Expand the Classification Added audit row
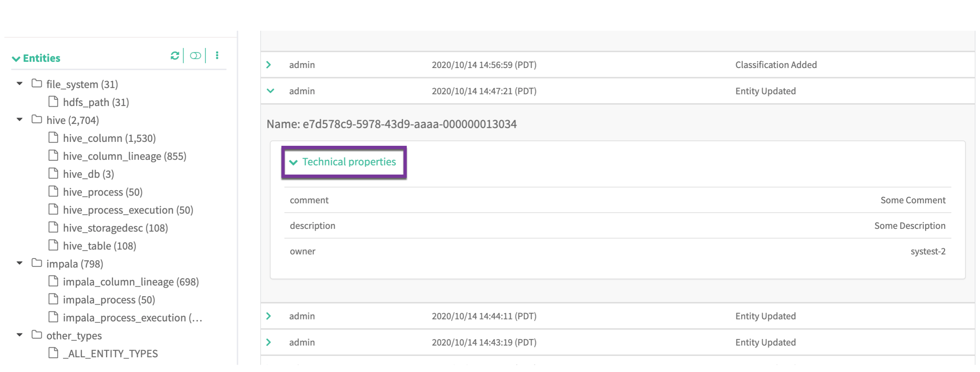This screenshot has height=372, width=980. [269, 65]
